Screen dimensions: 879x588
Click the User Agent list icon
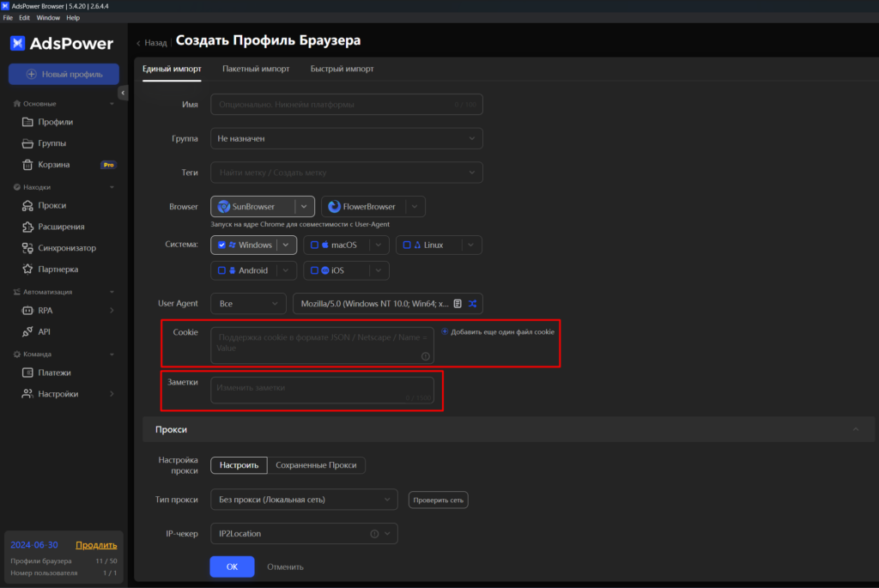458,303
